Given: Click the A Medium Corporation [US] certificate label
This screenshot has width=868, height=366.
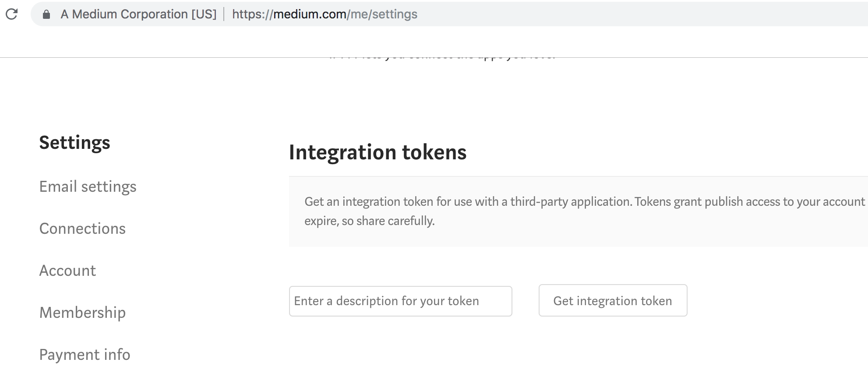Looking at the screenshot, I should click(x=138, y=14).
